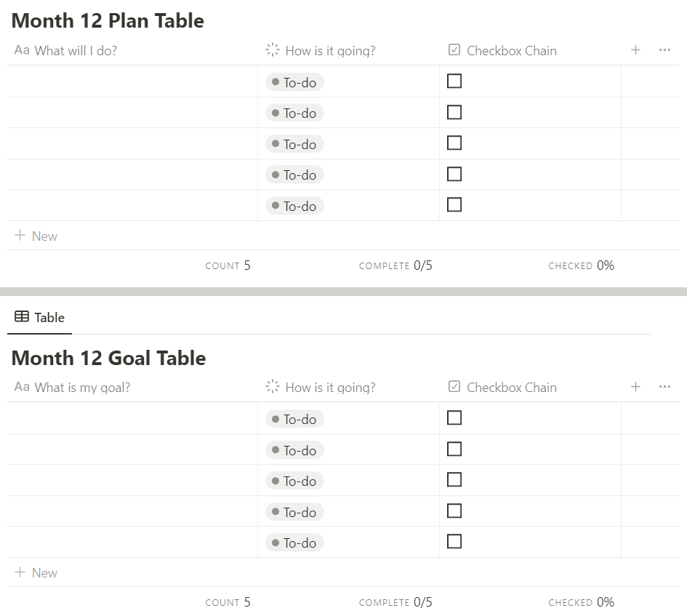Add a New row to Goal Table
The image size is (687, 616).
point(36,572)
